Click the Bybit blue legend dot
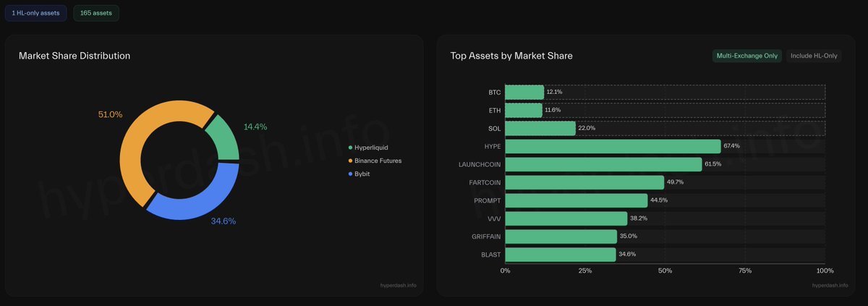This screenshot has width=868, height=306. pyautogui.click(x=351, y=174)
